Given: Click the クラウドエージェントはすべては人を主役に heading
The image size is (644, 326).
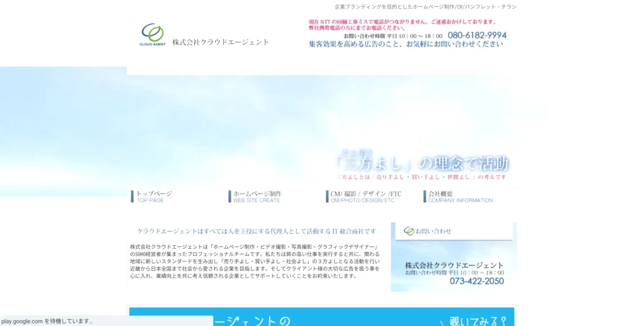Looking at the screenshot, I should (x=257, y=231).
